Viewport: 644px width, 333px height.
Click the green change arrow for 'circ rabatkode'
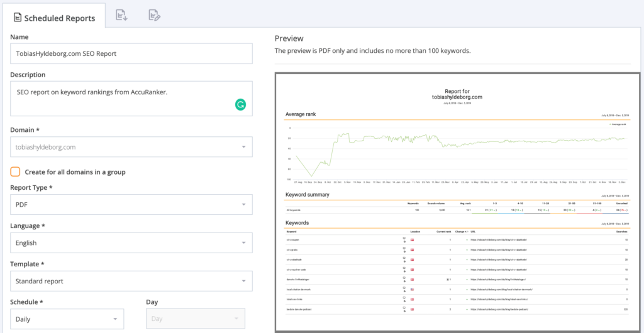click(x=467, y=259)
